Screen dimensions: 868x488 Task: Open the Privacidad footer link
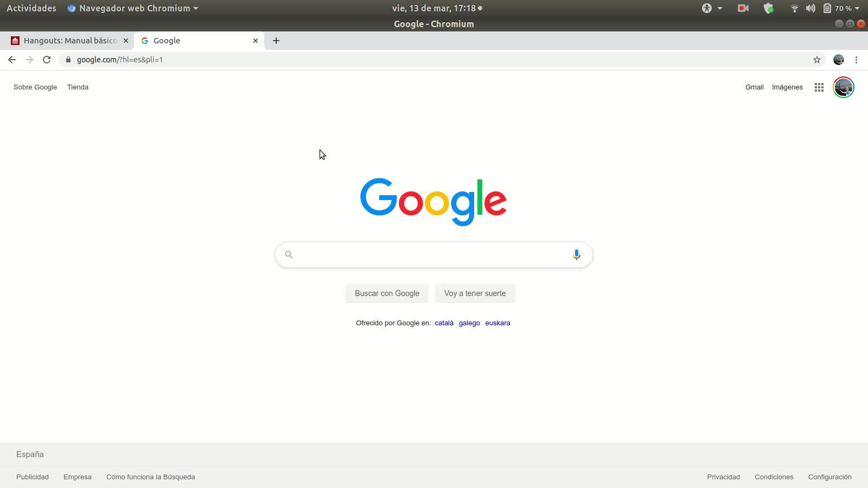(724, 477)
